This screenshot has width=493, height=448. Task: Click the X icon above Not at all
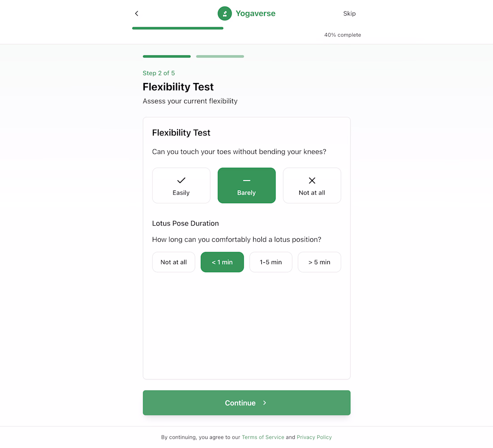click(312, 180)
